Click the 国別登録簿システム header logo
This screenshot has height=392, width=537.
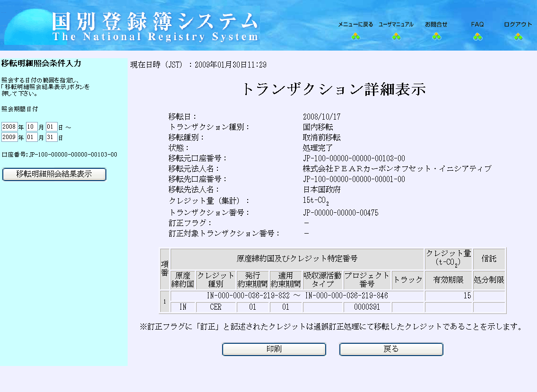(x=155, y=27)
